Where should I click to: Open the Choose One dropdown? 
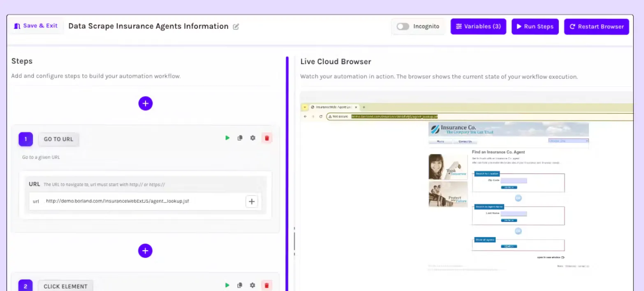(568, 141)
